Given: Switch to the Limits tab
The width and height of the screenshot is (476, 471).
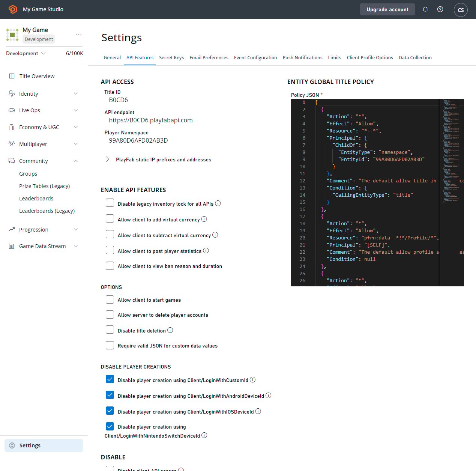Looking at the screenshot, I should pyautogui.click(x=335, y=58).
